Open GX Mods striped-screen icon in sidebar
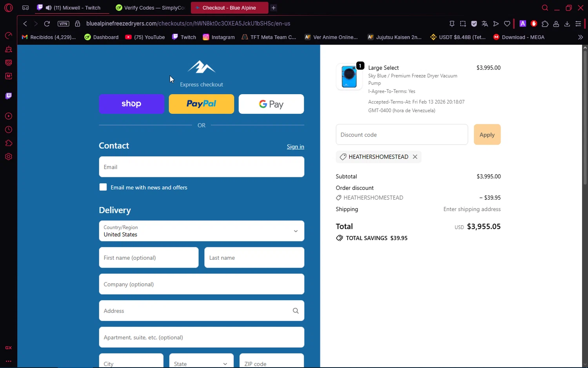 [9, 63]
